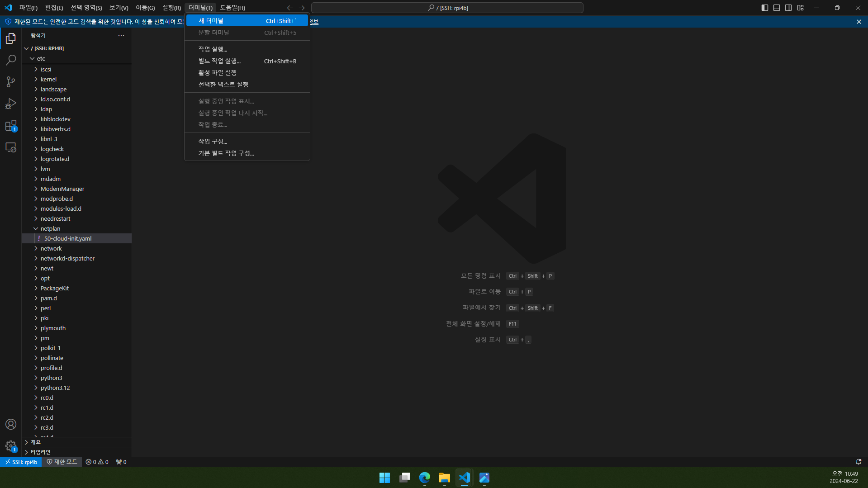868x488 pixels.
Task: Expand the kernel folder
Action: pos(77,80)
